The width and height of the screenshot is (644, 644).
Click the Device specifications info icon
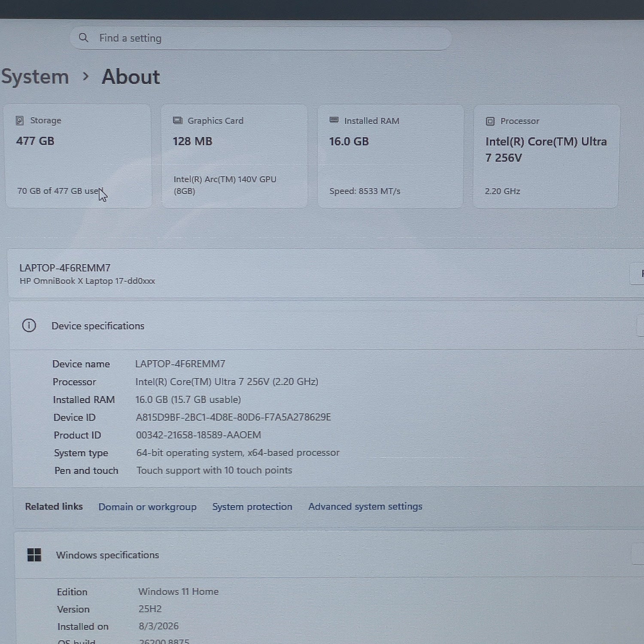29,325
